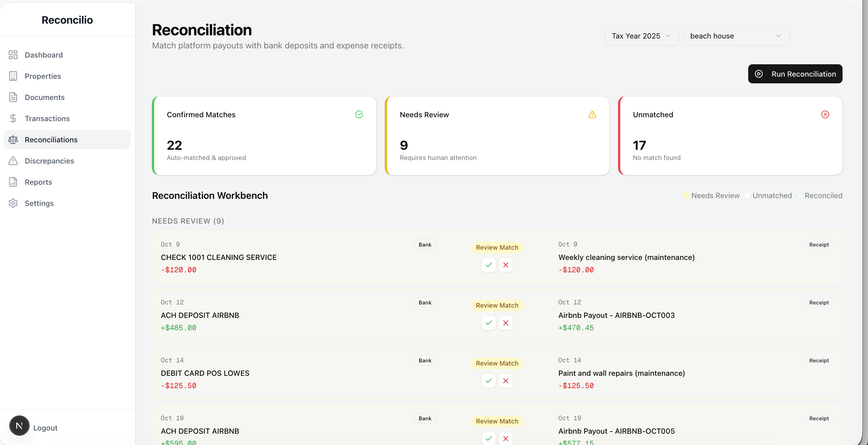Approve the DEBIT CARD POS LOWES match

click(489, 381)
